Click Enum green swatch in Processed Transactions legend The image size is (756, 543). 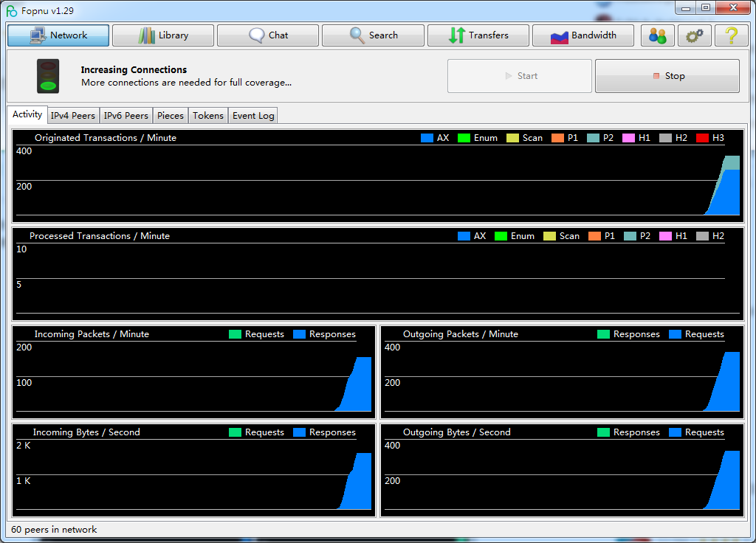coord(501,236)
